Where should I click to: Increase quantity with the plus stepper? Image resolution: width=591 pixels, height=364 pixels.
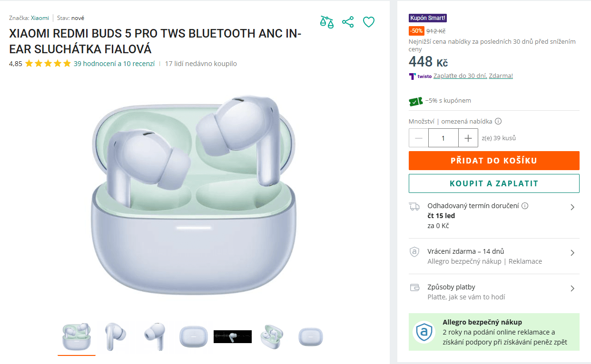tap(468, 137)
